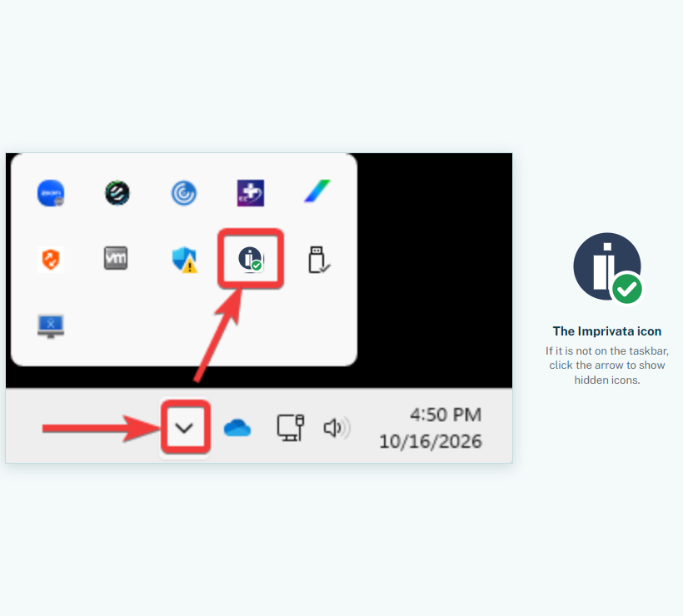Open the blue monitor tray icon
Viewport: 683px width, 616px height.
[x=51, y=326]
